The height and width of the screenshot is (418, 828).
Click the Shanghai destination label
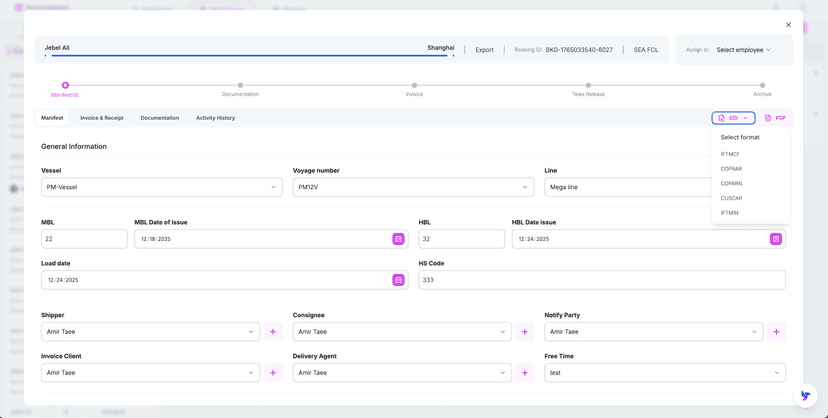pyautogui.click(x=441, y=48)
